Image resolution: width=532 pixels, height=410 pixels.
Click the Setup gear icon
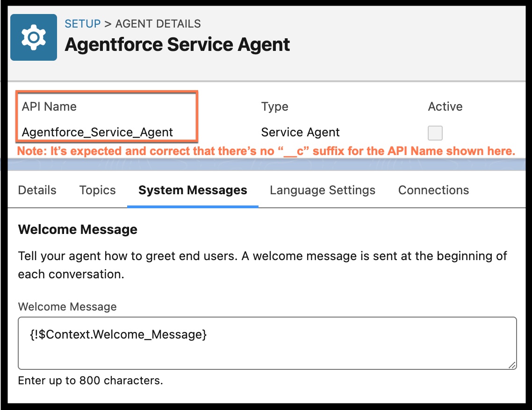pos(33,37)
